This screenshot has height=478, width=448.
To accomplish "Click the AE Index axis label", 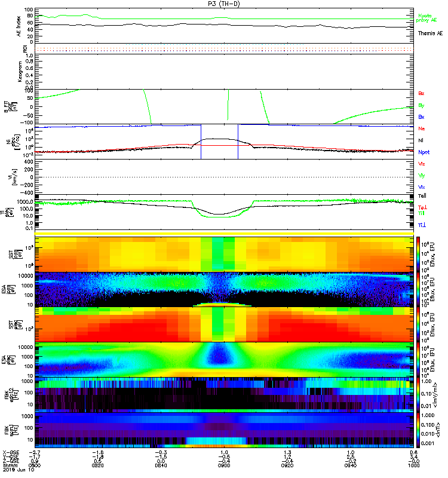I will pyautogui.click(x=19, y=26).
